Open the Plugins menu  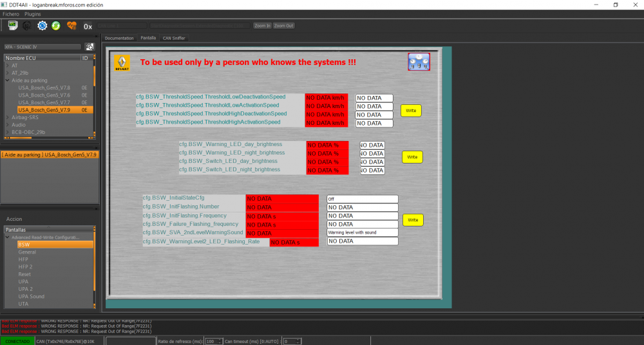coord(32,14)
